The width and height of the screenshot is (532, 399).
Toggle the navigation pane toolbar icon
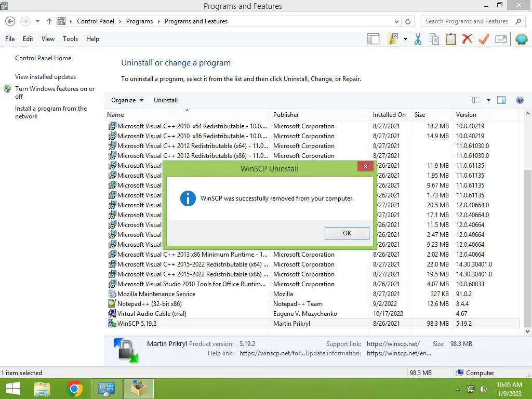click(x=373, y=39)
